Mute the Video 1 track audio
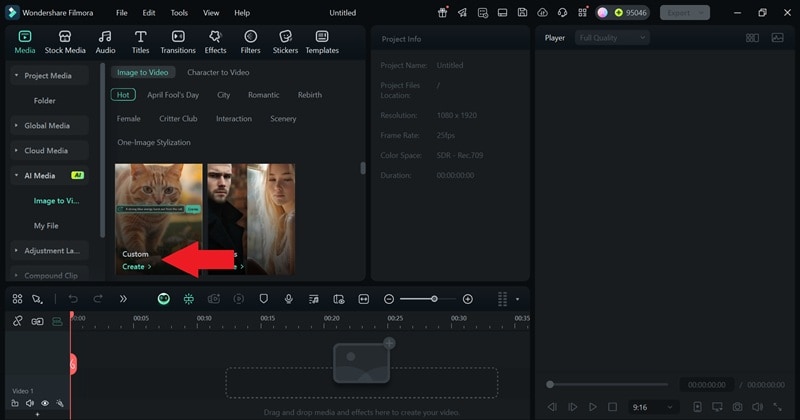The height and width of the screenshot is (420, 800). pos(30,403)
